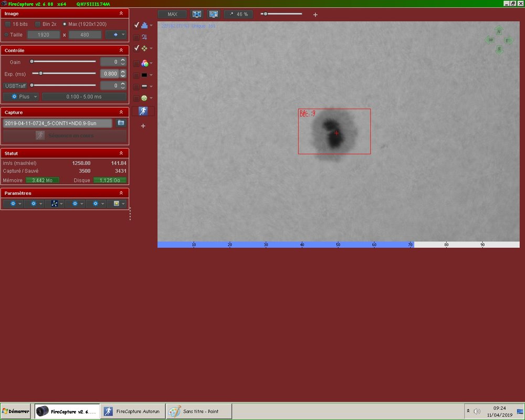This screenshot has height=420, width=525.
Task: Switch to Sans titre - Paint taskbar window
Action: (199, 411)
